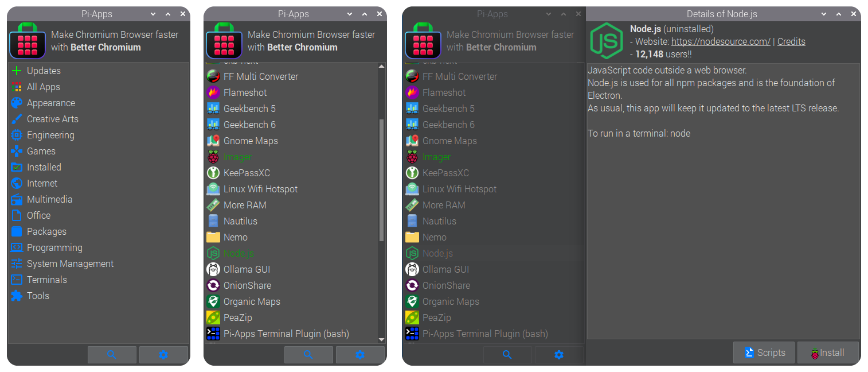Open settings gear in the dimmed Pi-Apps window

559,355
